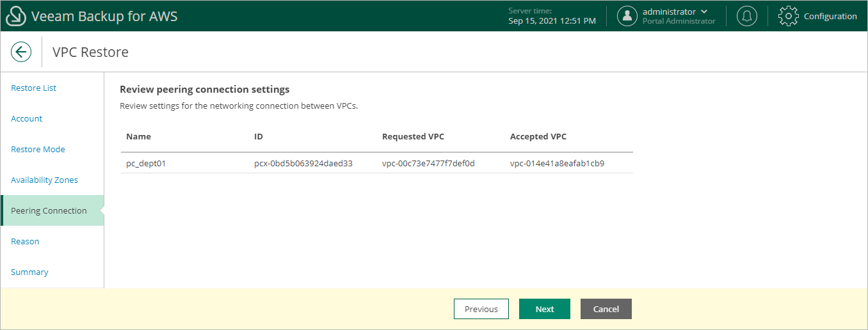The width and height of the screenshot is (868, 330).
Task: Sort by the Name column header
Action: tap(139, 137)
